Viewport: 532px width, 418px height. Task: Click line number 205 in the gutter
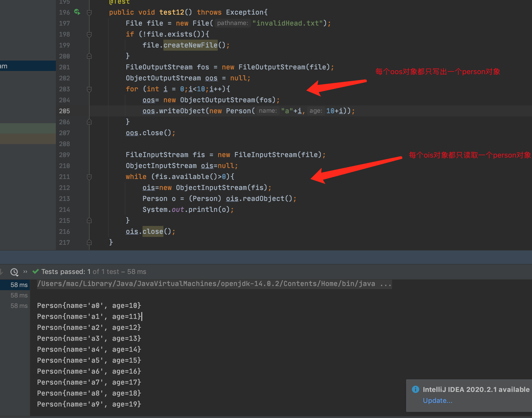pos(64,111)
